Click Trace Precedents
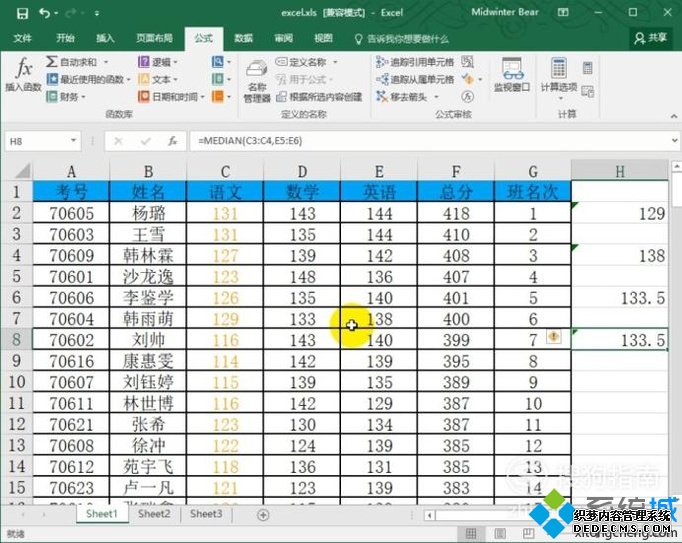Image resolution: width=682 pixels, height=543 pixels. point(415,62)
